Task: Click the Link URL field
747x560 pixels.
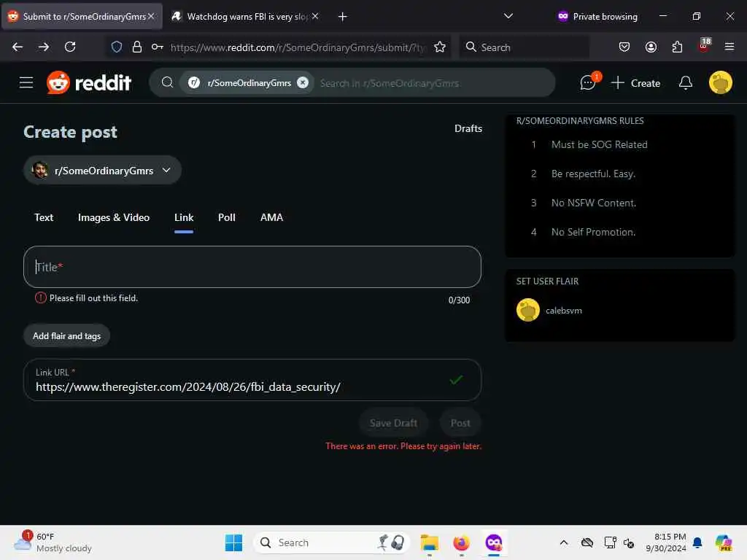Action: click(x=252, y=380)
